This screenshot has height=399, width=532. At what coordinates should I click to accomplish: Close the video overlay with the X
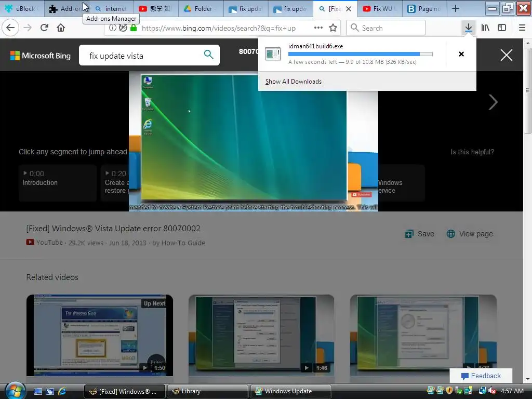pos(506,55)
